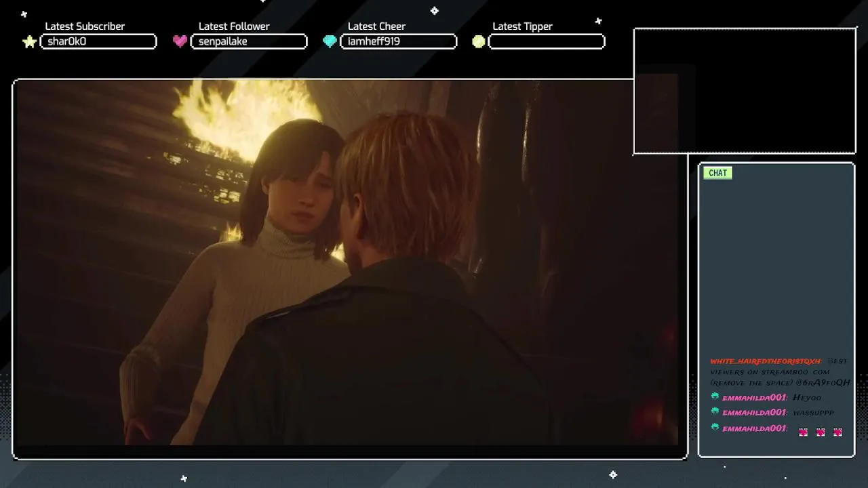Click the "Heyoo" chat message text
The image size is (868, 488).
[807, 397]
